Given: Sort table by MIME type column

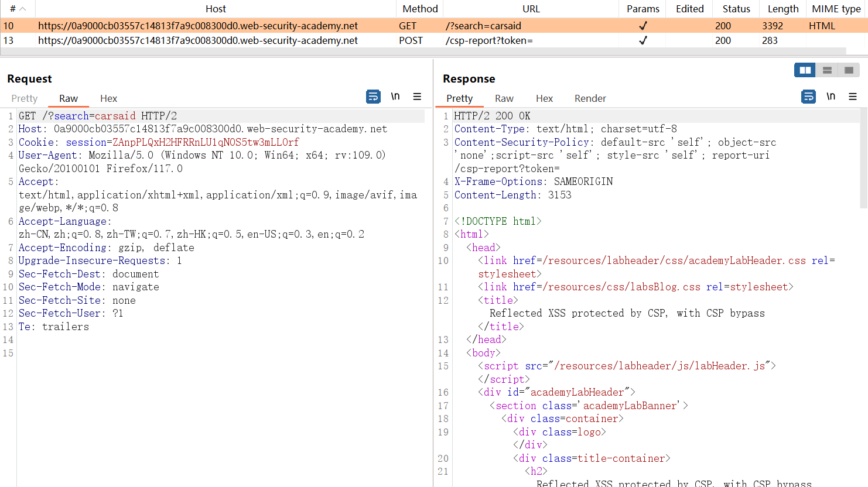Looking at the screenshot, I should click(x=836, y=9).
